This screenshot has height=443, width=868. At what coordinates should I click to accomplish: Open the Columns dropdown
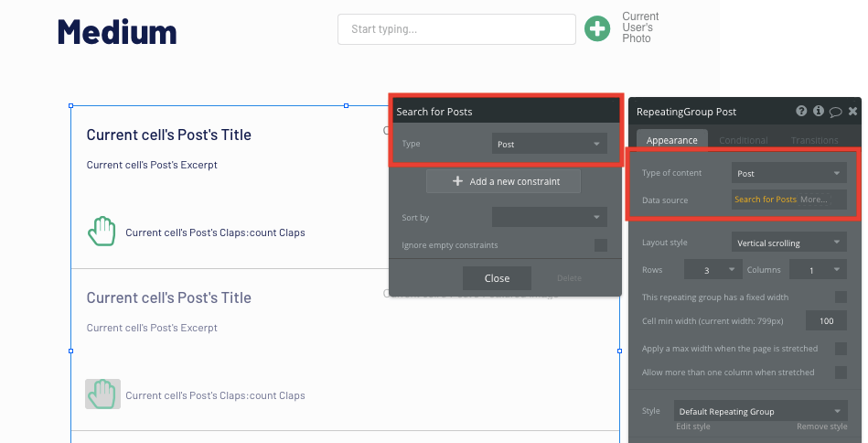tap(819, 270)
